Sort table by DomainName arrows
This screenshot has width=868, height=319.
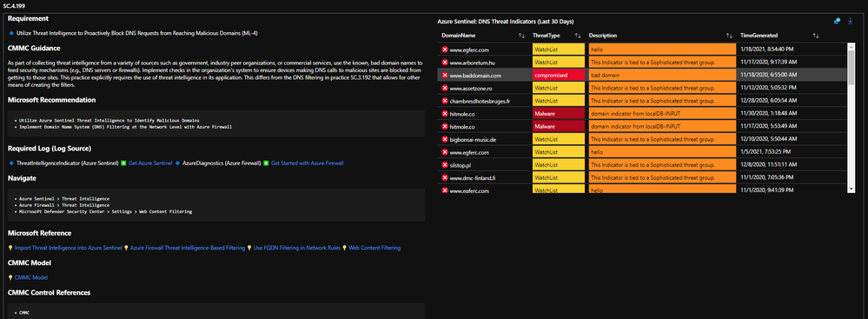(x=521, y=36)
